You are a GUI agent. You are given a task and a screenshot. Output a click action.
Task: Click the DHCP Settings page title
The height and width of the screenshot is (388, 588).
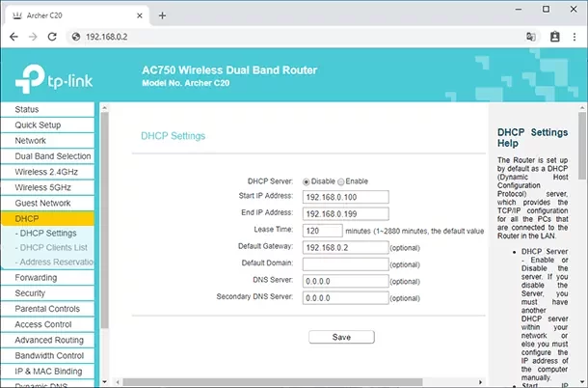173,136
